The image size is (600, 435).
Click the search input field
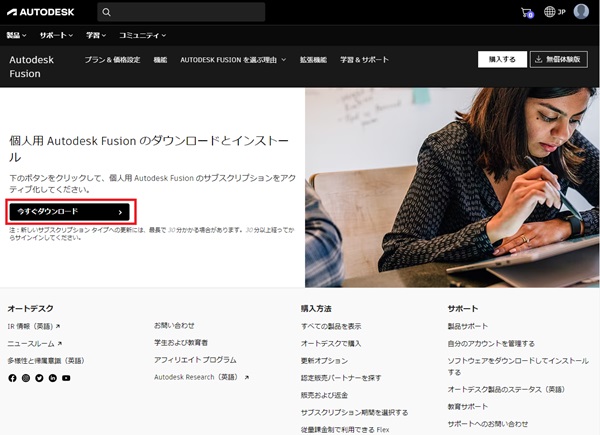click(x=181, y=12)
